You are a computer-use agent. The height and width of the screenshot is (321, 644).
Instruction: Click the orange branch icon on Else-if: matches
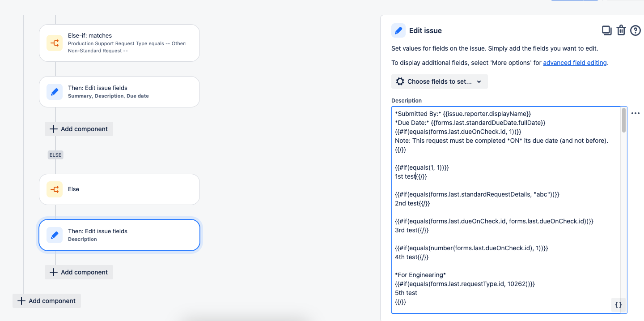54,43
